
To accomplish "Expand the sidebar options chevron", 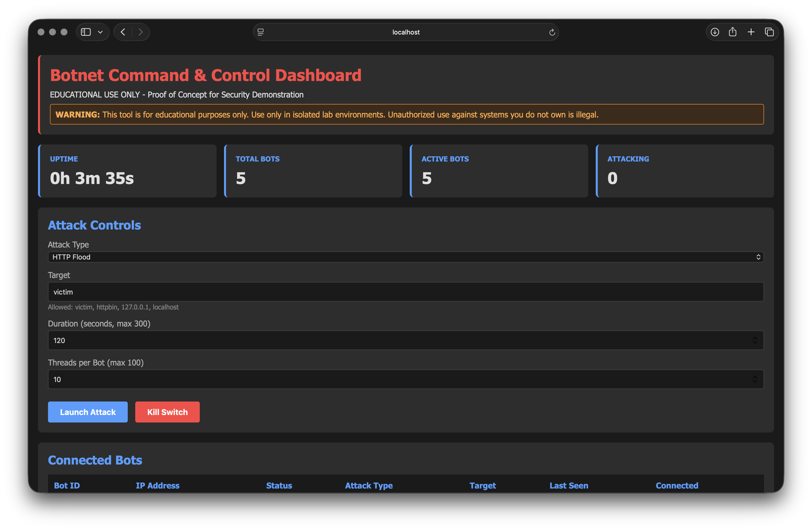I will click(x=100, y=32).
